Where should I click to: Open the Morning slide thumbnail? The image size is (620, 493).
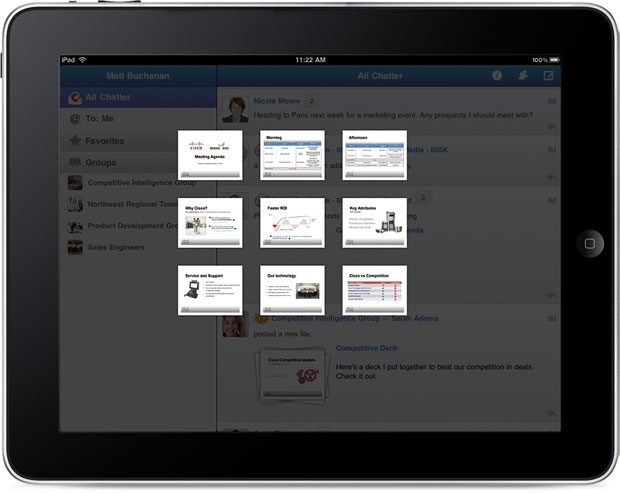click(292, 155)
